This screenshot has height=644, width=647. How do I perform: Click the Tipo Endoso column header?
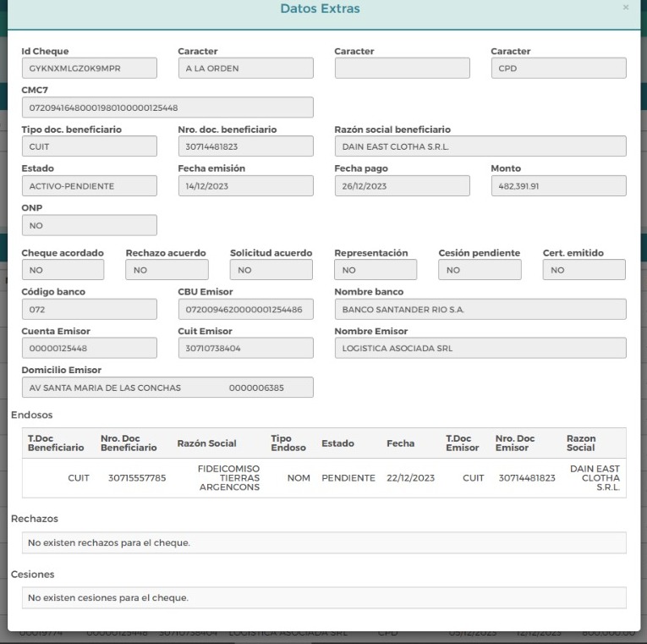[x=288, y=443]
